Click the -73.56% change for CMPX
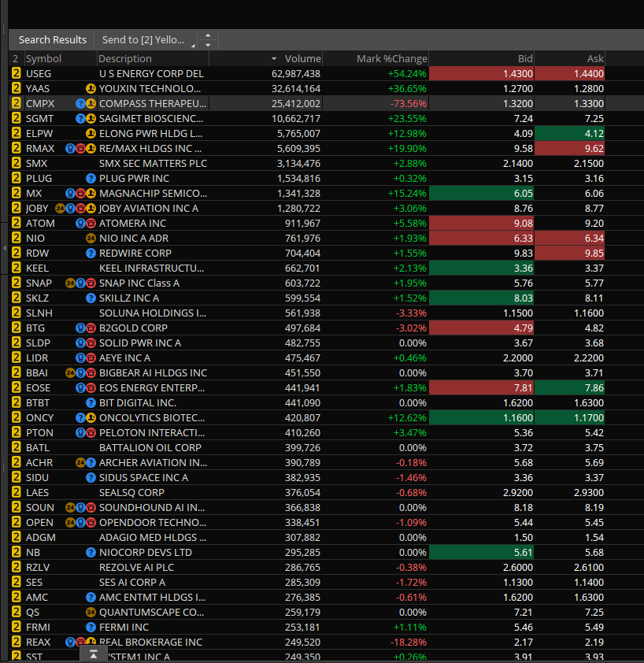The height and width of the screenshot is (663, 644). [x=408, y=104]
